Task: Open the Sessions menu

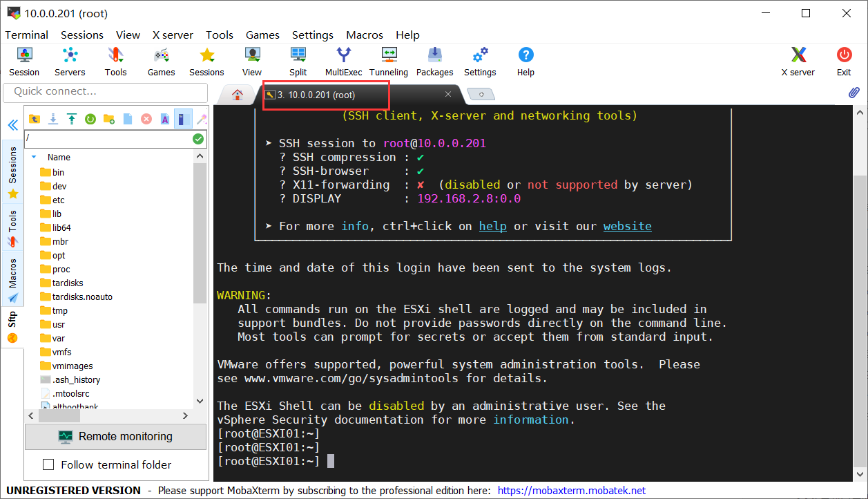Action: [x=82, y=35]
